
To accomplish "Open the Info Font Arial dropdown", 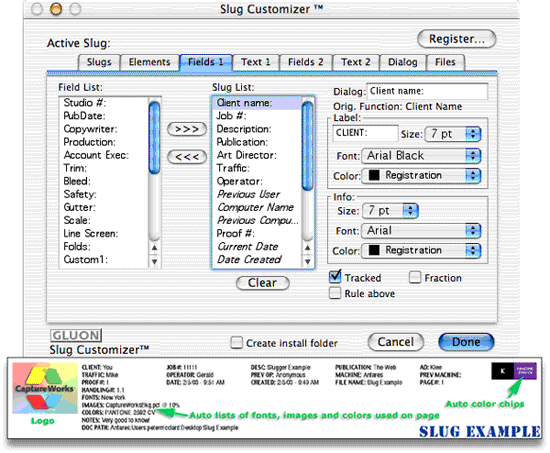I will 421,231.
